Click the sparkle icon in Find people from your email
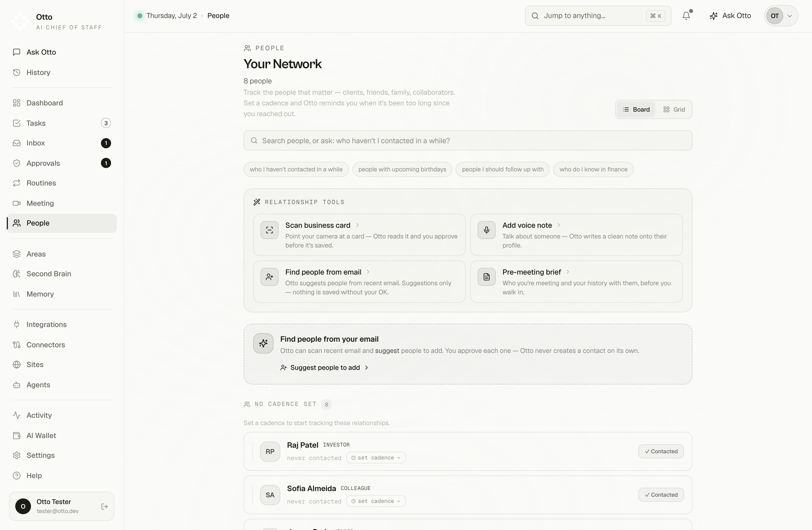 click(x=263, y=343)
